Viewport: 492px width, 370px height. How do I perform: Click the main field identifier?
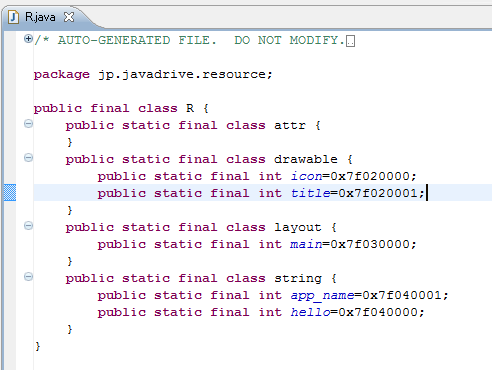(x=306, y=244)
